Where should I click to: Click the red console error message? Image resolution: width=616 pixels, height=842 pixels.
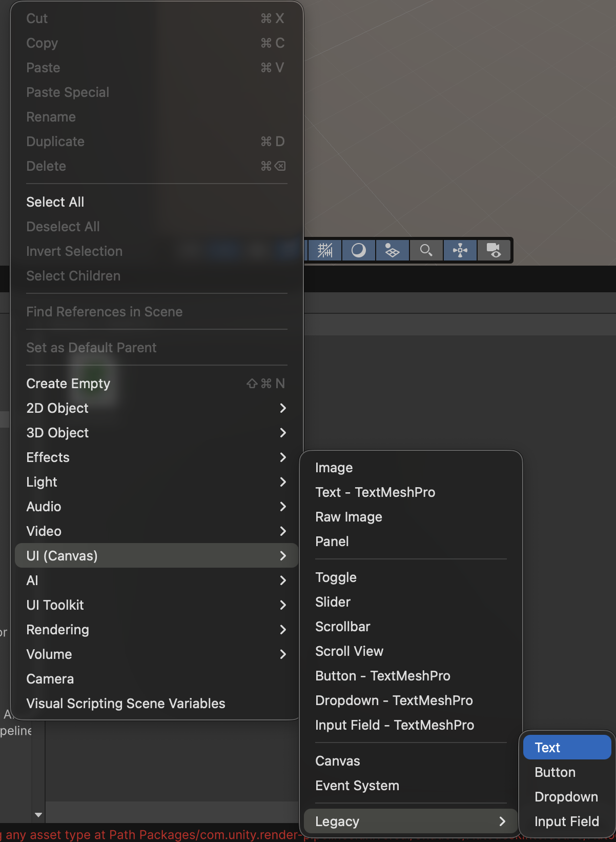coord(151,835)
